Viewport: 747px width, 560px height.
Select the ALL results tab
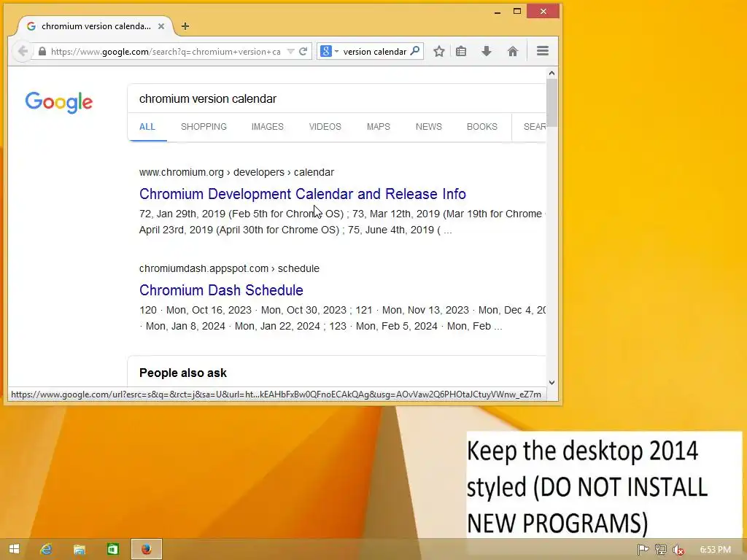pos(147,127)
